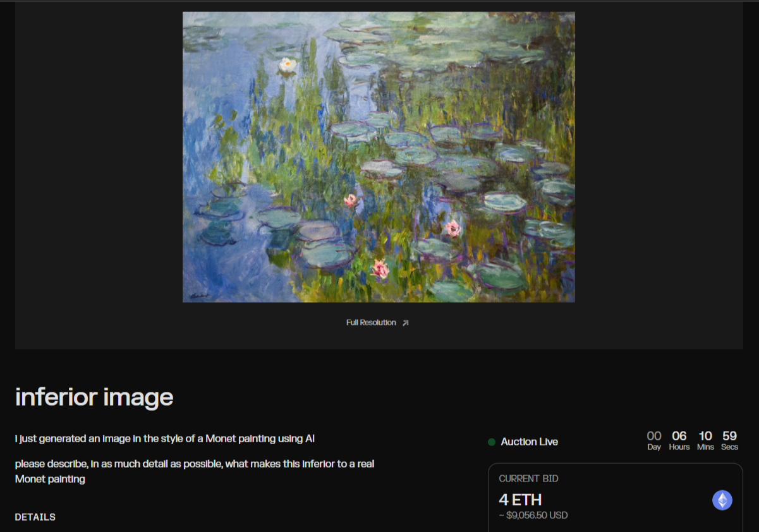Click the '00' Day countdown value
Screen dimensions: 759x532
[x=654, y=436]
